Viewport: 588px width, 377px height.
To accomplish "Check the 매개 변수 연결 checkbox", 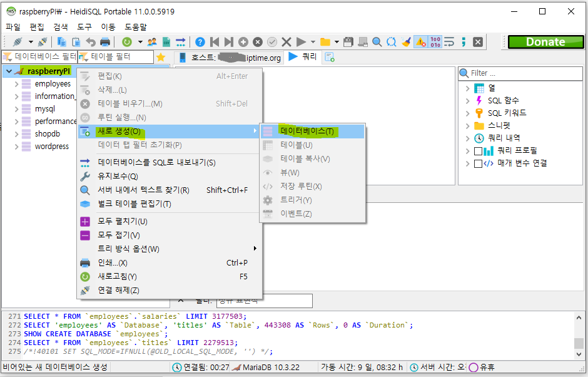I will 478,163.
